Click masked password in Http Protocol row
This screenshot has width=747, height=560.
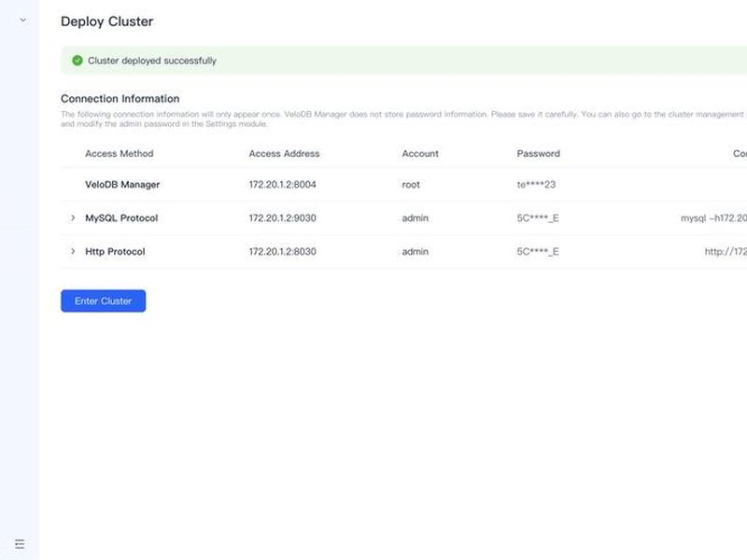(538, 251)
